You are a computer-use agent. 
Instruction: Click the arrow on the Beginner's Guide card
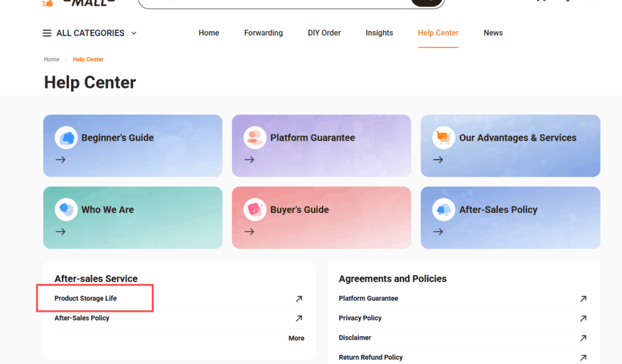[60, 160]
